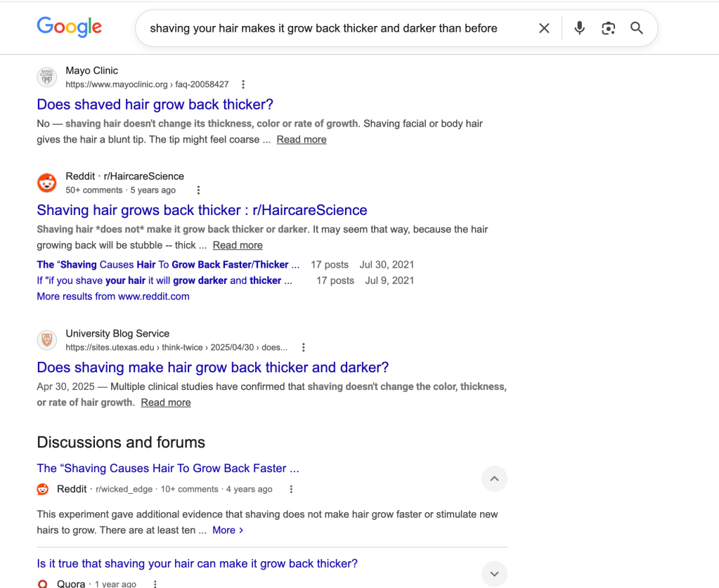Expand Mayo Clinic snippet with Read more
The height and width of the screenshot is (588, 719).
(302, 140)
